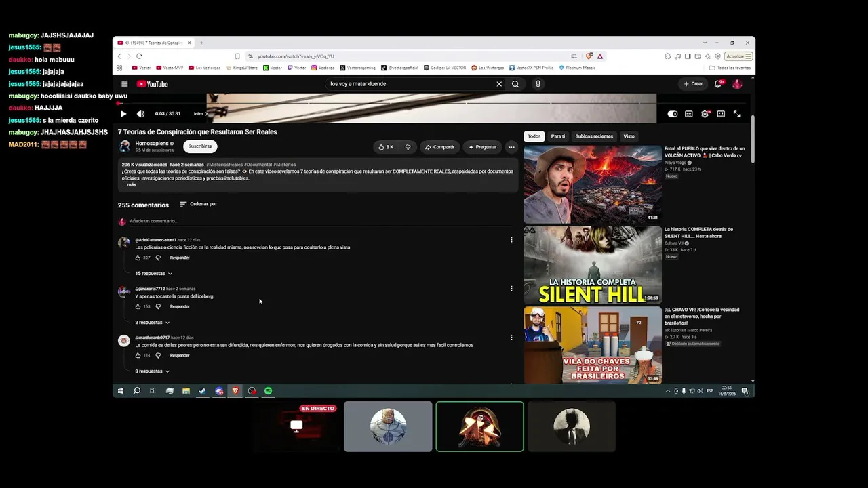Image resolution: width=868 pixels, height=488 pixels.
Task: Mute the video volume
Action: pos(140,114)
